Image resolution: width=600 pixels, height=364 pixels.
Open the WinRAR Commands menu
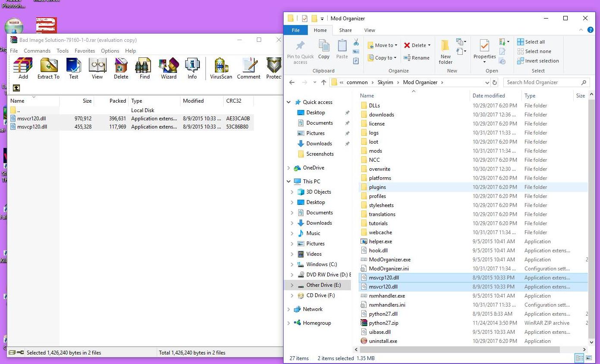(37, 51)
